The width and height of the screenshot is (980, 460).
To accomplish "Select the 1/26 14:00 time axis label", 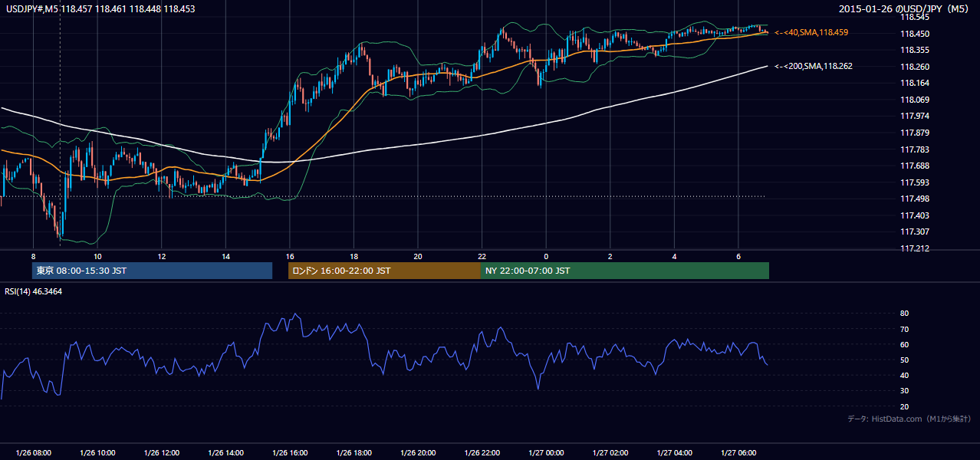I will [x=225, y=453].
